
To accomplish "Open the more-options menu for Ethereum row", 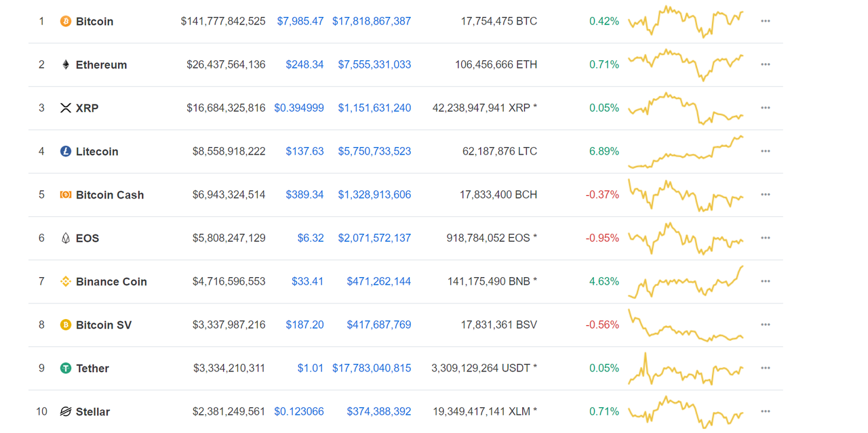I will [766, 64].
